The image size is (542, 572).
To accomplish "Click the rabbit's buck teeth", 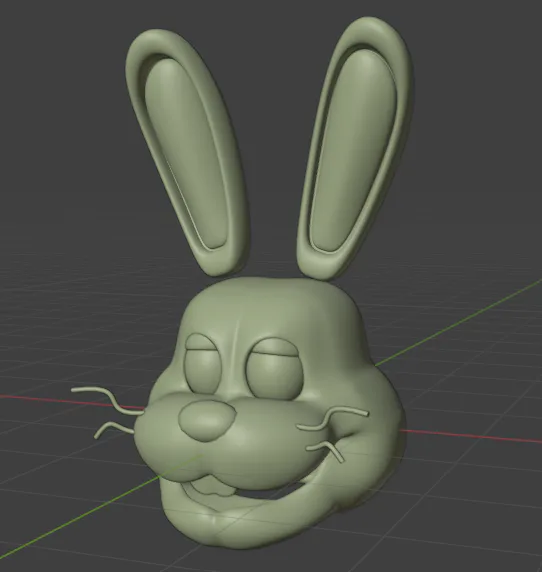I will pyautogui.click(x=213, y=486).
